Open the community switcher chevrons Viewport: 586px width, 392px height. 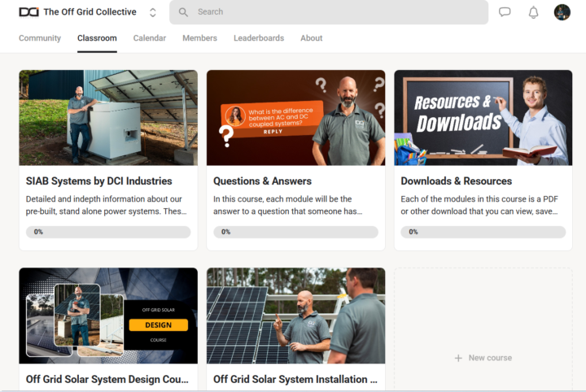click(x=152, y=13)
